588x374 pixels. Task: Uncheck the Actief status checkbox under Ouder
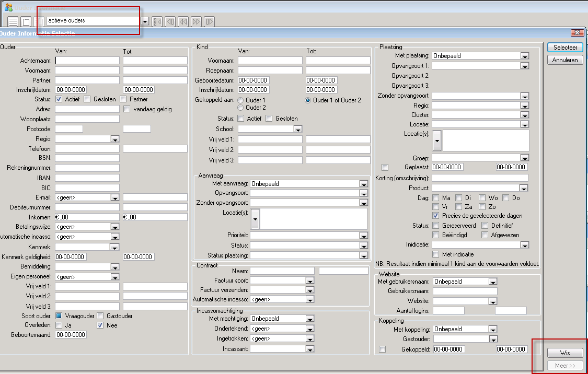[x=59, y=99]
